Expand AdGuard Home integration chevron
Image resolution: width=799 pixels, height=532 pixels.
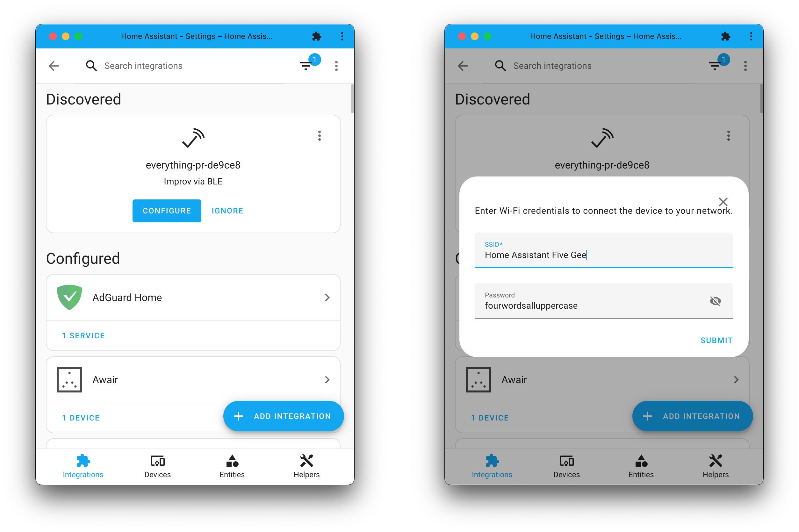point(328,297)
